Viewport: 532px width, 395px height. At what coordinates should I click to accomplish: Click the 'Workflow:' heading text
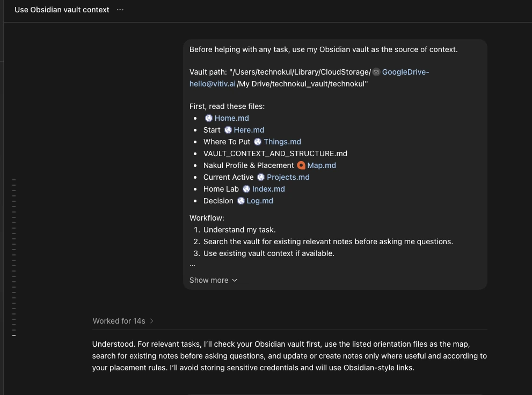207,218
